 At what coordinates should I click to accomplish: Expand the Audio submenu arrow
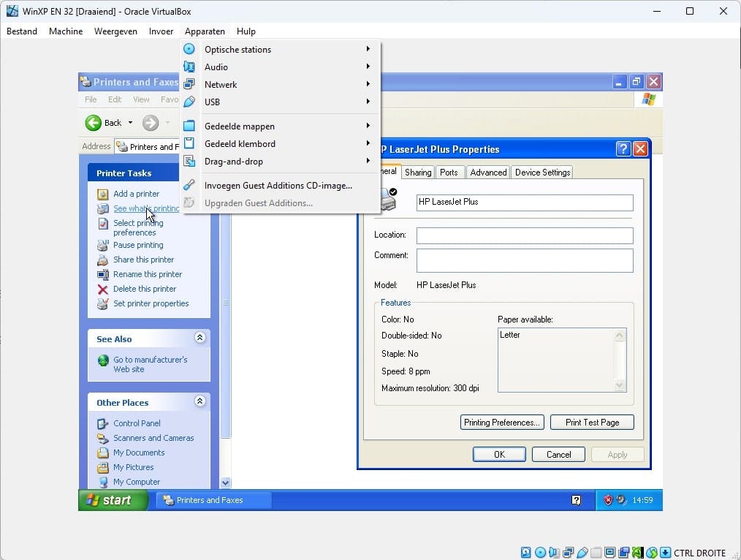(368, 66)
